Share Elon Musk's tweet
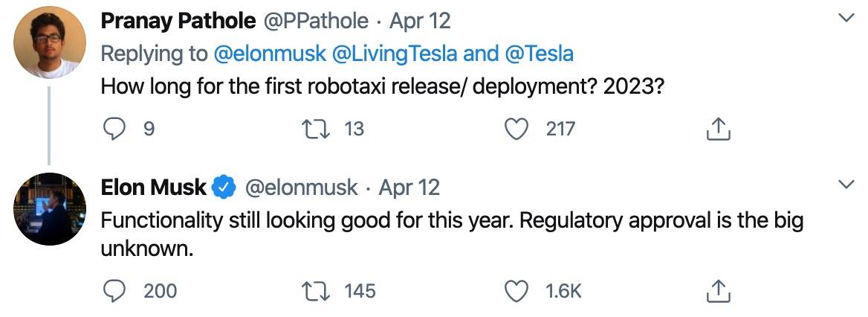 pos(718,292)
